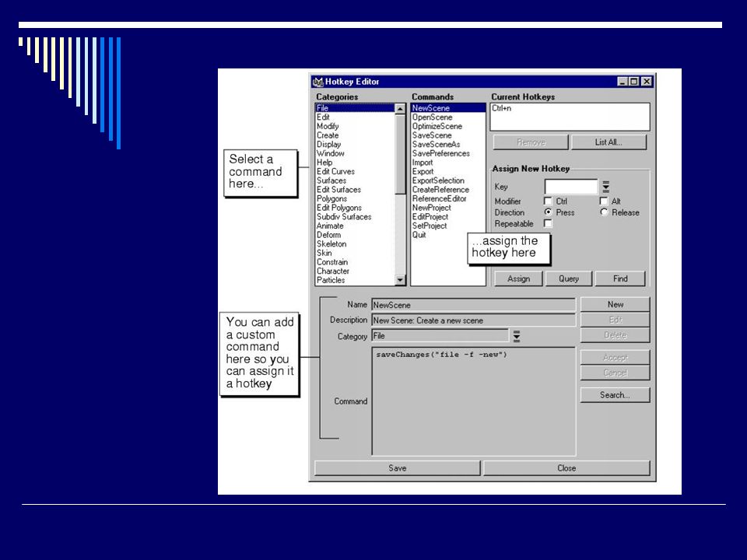Open the Category dropdown arrow
This screenshot has height=560, width=747.
click(x=517, y=336)
